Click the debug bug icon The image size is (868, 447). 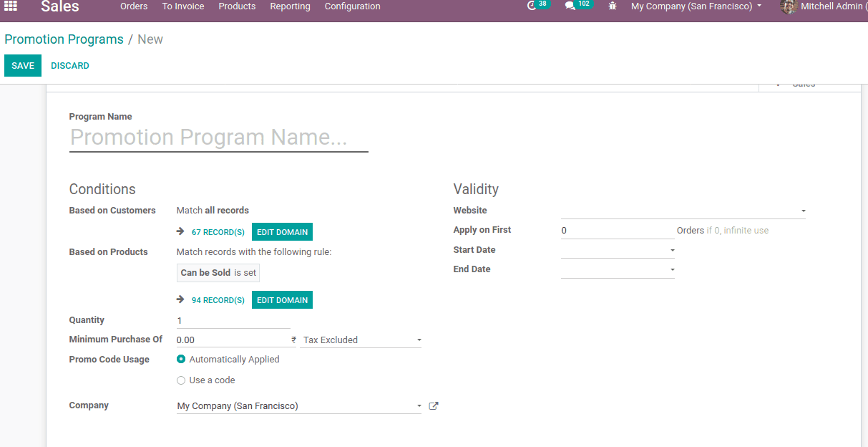click(x=613, y=6)
